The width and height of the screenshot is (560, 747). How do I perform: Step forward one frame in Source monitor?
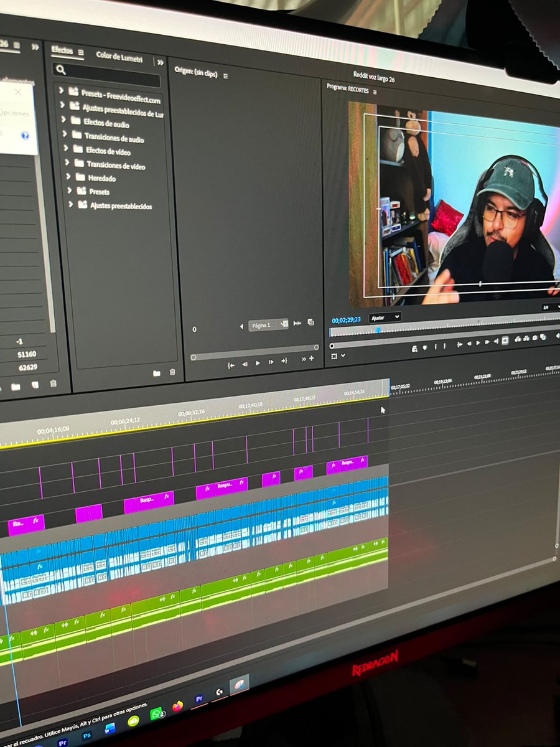point(271,362)
